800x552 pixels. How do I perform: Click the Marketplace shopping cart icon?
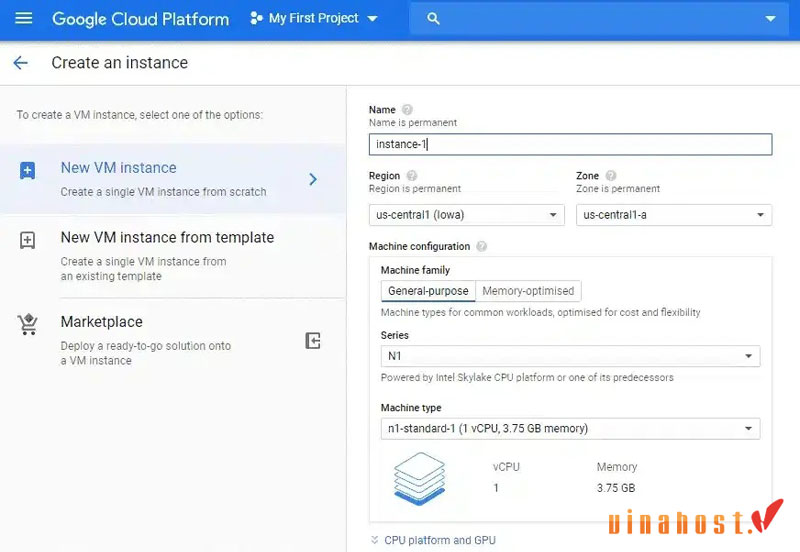[28, 324]
